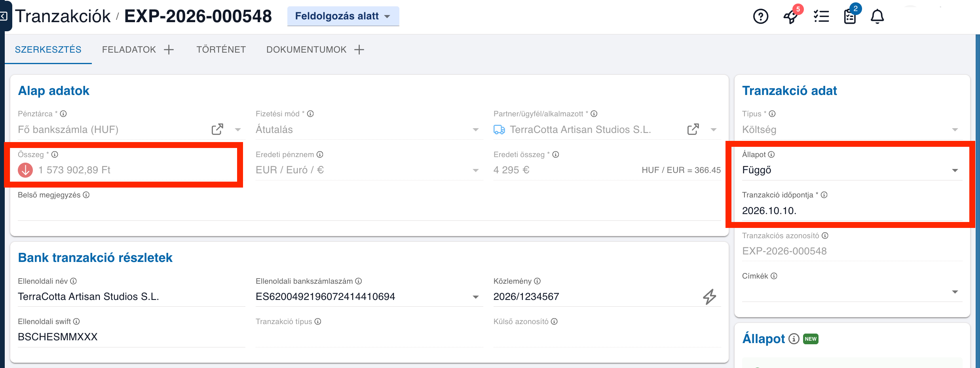Viewport: 980px width, 368px height.
Task: Open the clipboard icon with badge 2
Action: point(850,17)
